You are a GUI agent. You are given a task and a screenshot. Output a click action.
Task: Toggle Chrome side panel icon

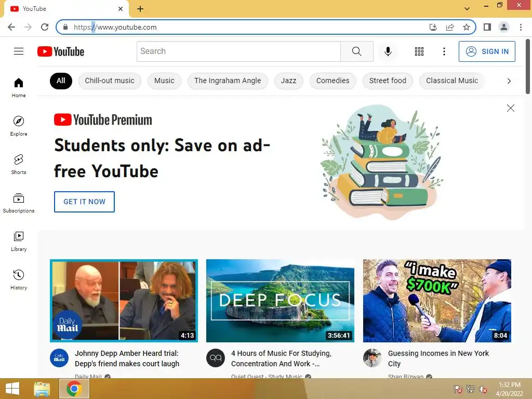pyautogui.click(x=487, y=27)
